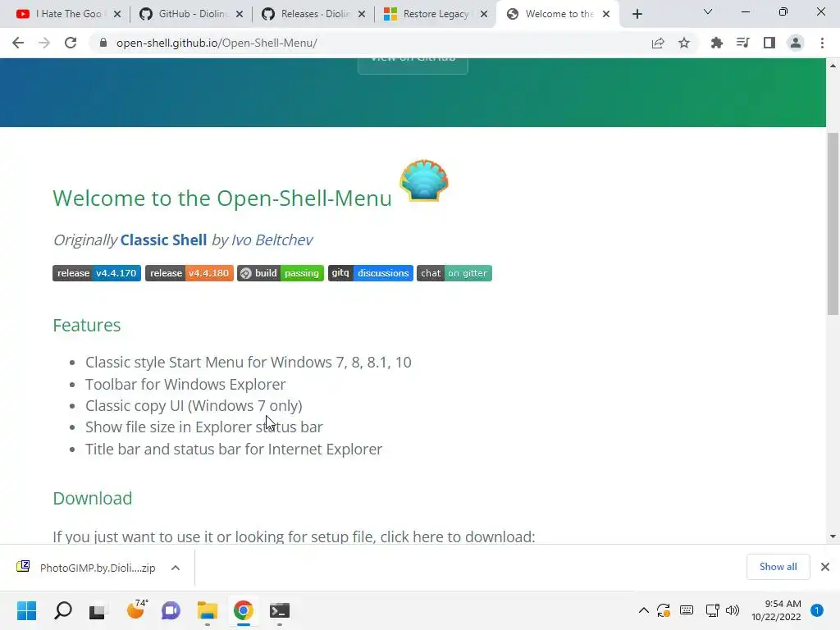Open the Terminal icon on taskbar
The height and width of the screenshot is (630, 840).
pyautogui.click(x=280, y=610)
